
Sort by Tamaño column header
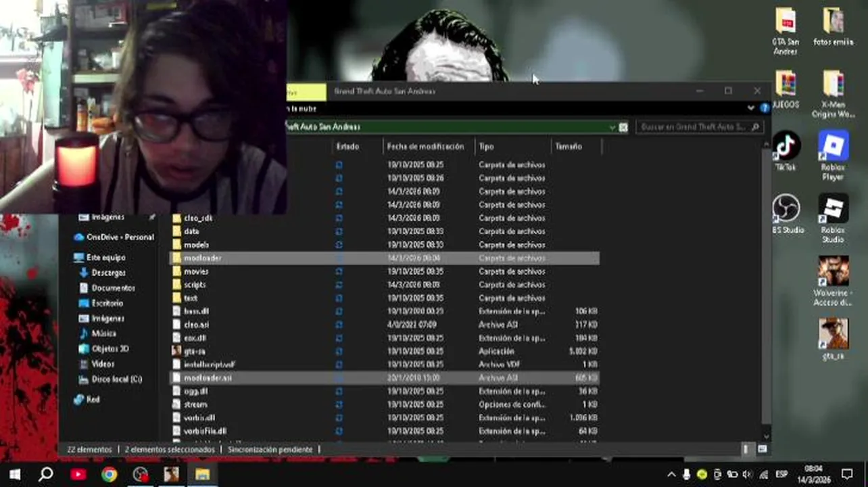point(569,146)
